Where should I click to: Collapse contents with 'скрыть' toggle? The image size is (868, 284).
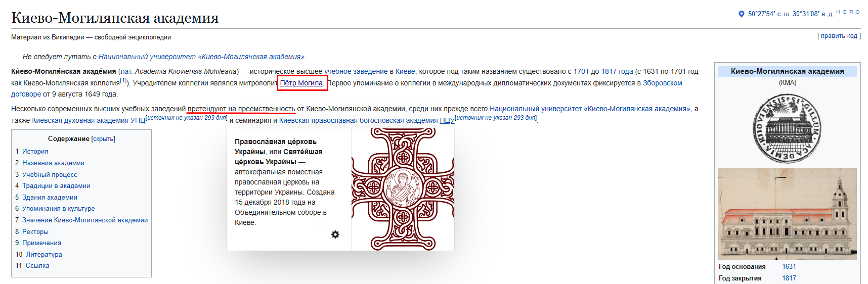click(x=103, y=139)
